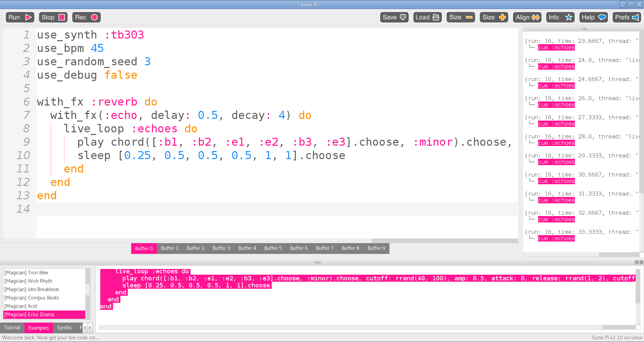
Task: Click the cue :echoes at time 24.0
Action: coord(556,67)
